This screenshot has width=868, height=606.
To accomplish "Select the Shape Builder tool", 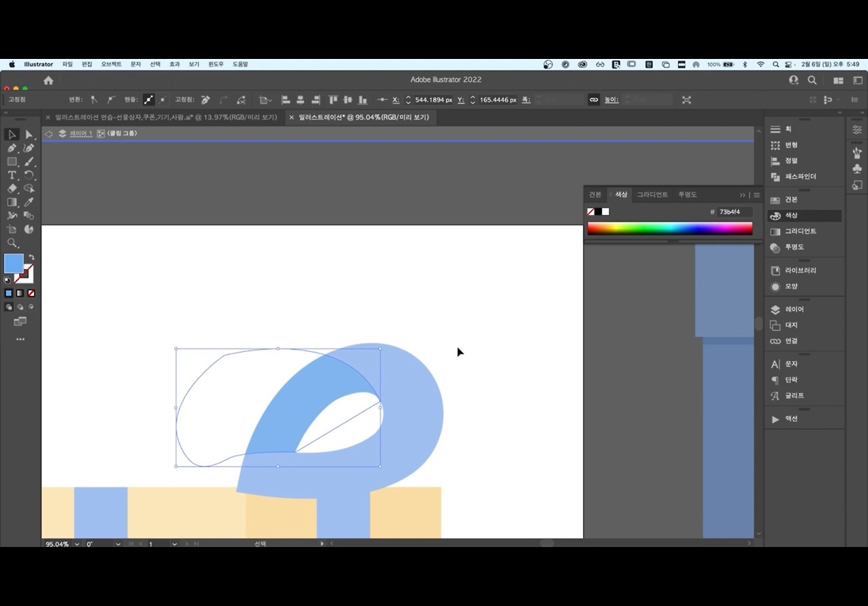I will coord(29,189).
